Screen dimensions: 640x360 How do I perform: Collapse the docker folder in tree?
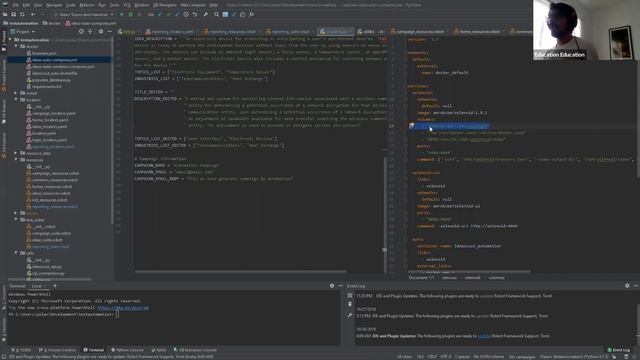coord(16,47)
